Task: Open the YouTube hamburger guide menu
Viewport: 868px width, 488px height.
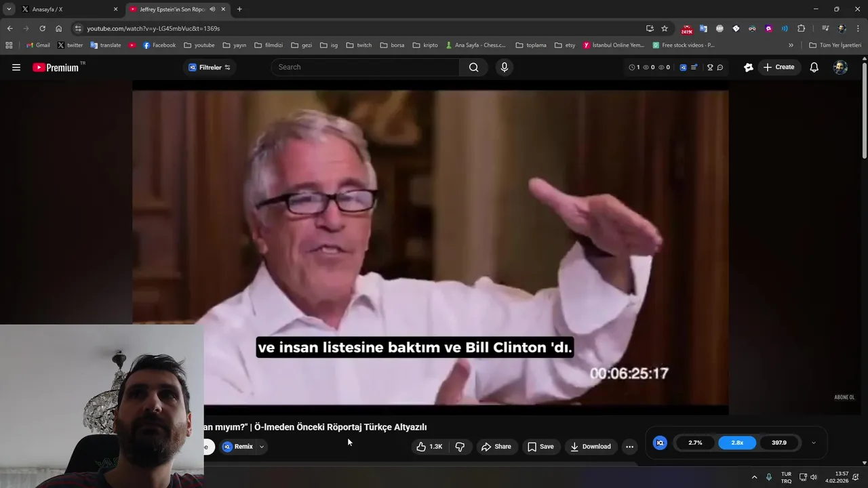Action: 16,67
